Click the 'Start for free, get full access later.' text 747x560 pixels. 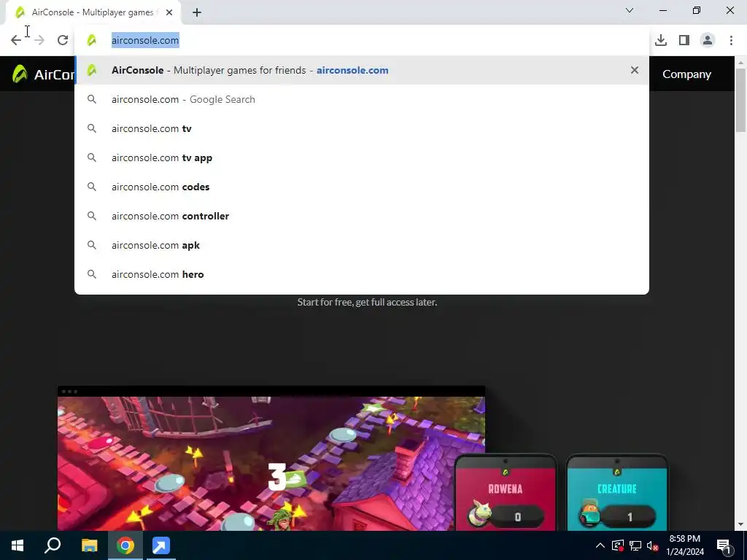pos(367,302)
